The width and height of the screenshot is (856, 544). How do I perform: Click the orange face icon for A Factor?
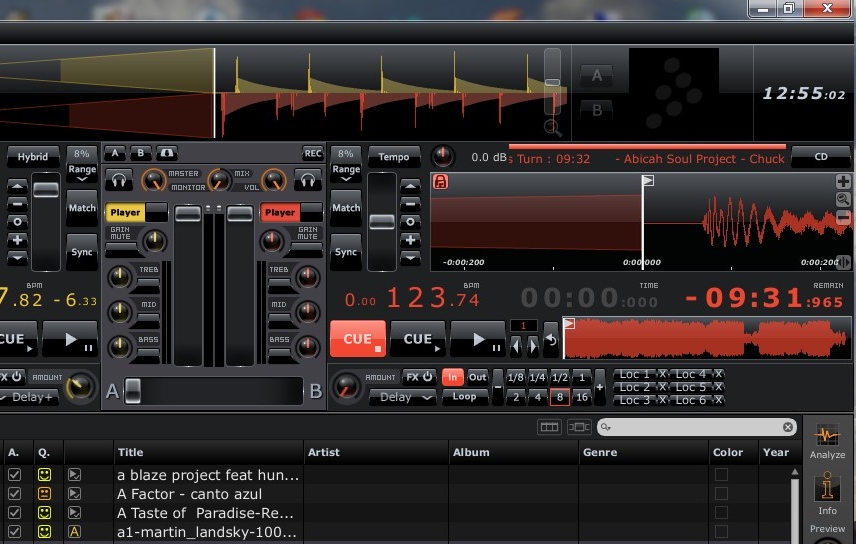44,494
